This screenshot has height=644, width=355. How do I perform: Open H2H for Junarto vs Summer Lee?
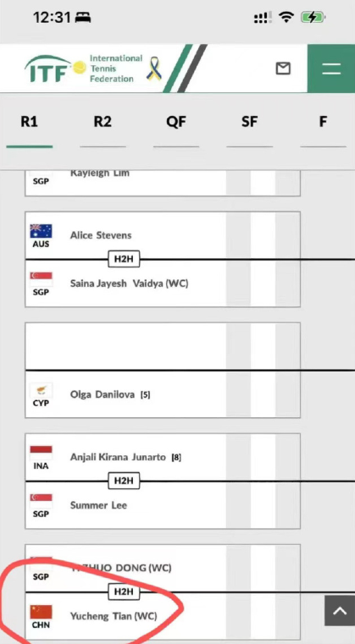(x=124, y=481)
